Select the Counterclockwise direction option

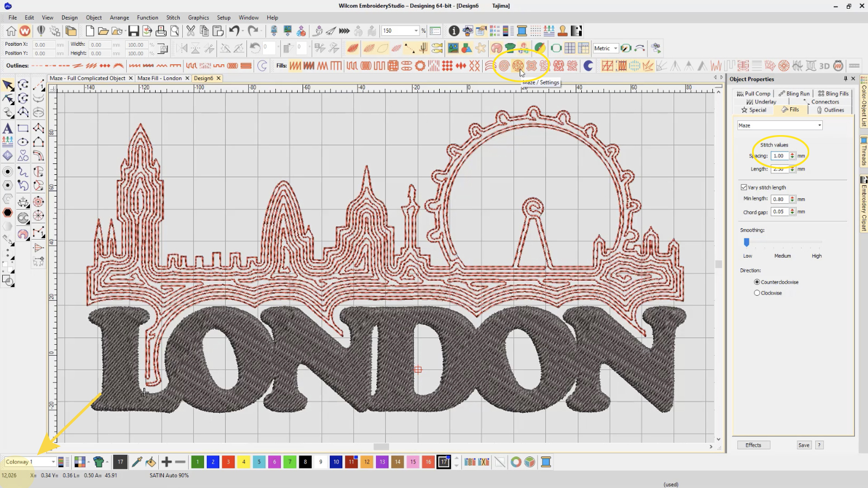pyautogui.click(x=757, y=282)
